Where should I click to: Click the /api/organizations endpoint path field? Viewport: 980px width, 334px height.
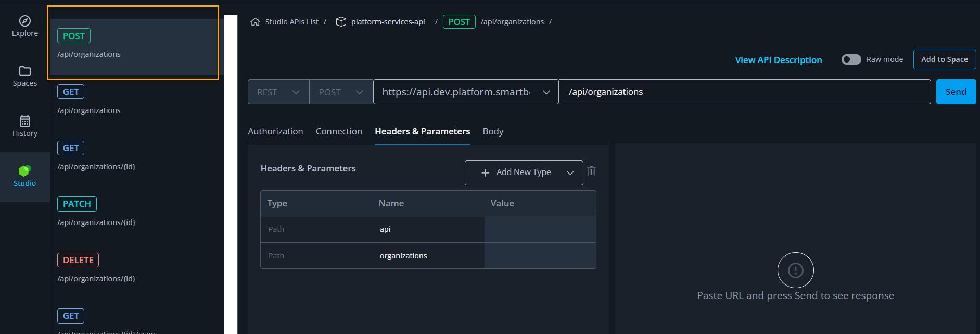click(x=744, y=92)
